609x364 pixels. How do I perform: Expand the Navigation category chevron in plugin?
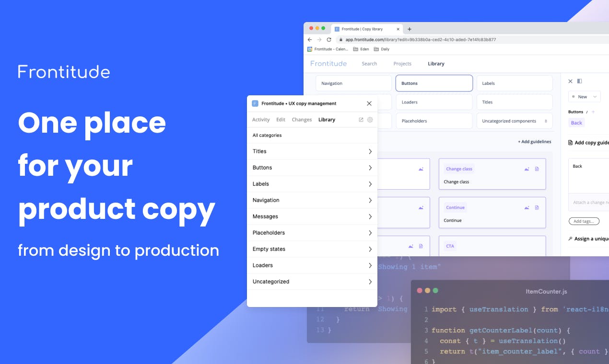click(370, 200)
